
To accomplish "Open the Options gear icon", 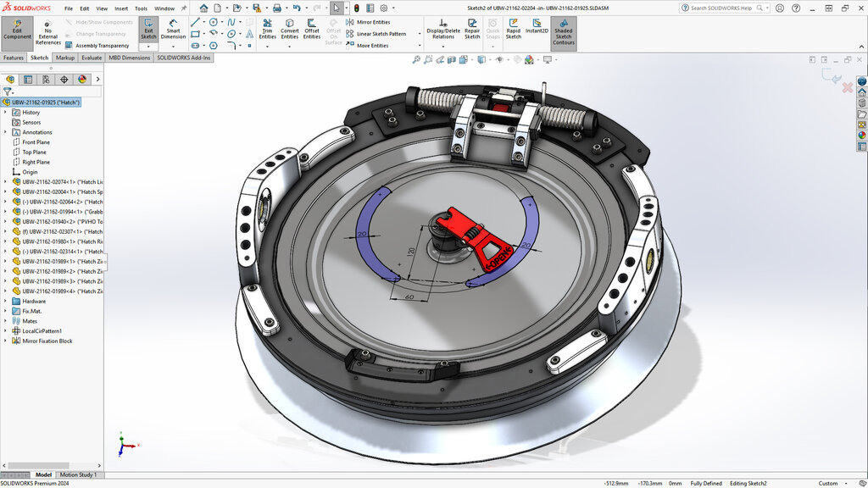I will coord(383,8).
